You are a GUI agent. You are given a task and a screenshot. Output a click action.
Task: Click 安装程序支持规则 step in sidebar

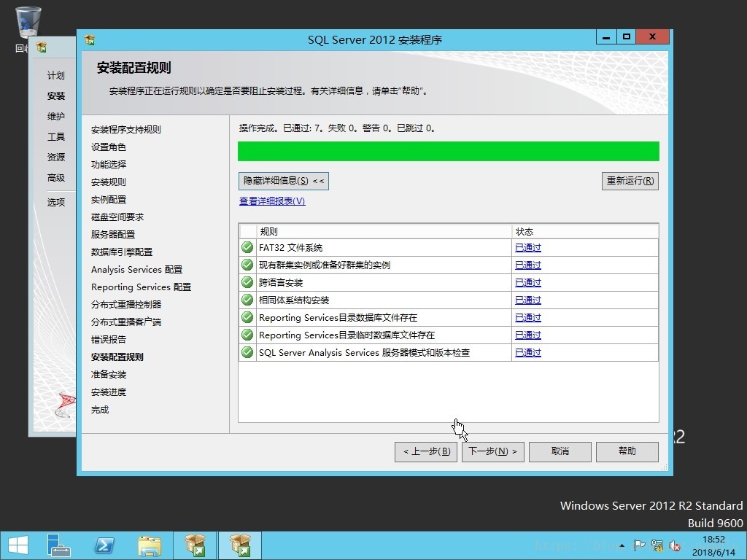click(x=125, y=130)
